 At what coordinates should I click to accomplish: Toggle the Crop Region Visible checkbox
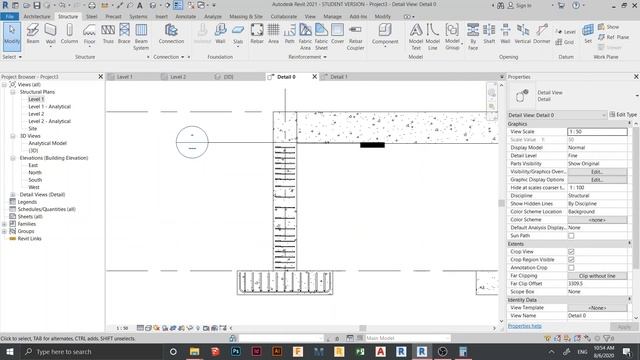point(571,260)
